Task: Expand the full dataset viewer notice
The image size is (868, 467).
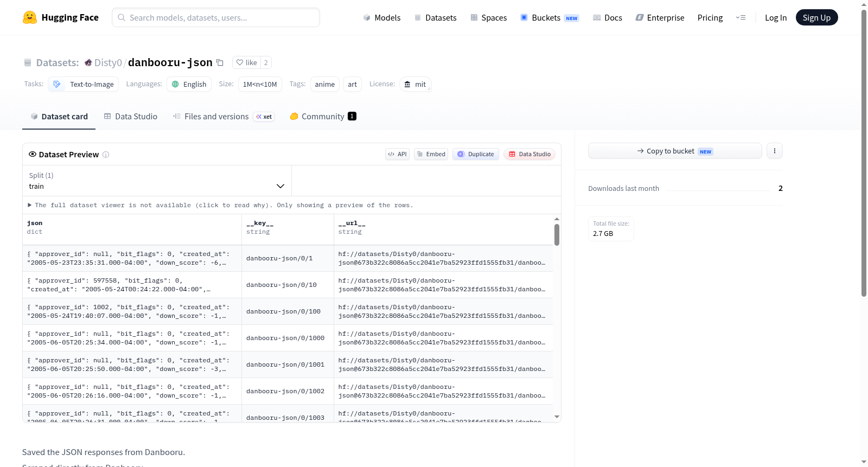Action: pyautogui.click(x=220, y=205)
